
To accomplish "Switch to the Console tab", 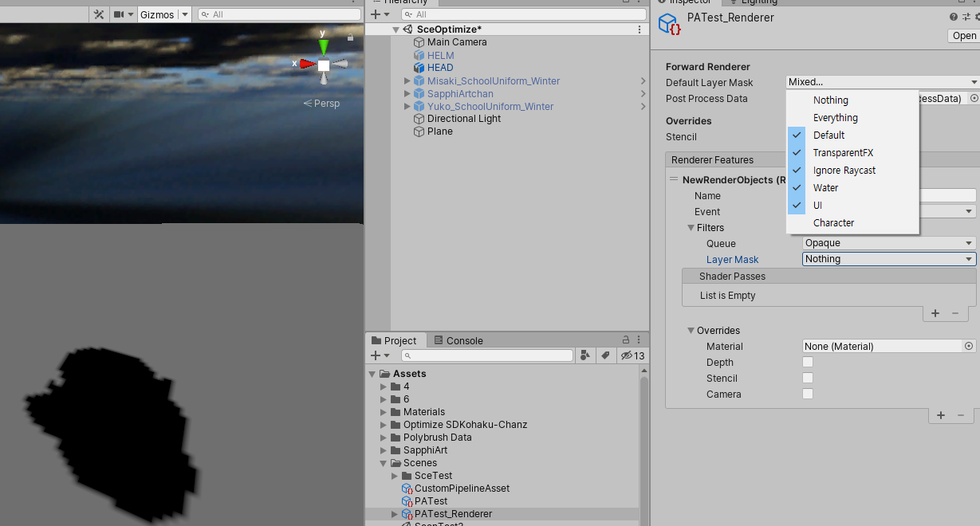I will click(459, 340).
